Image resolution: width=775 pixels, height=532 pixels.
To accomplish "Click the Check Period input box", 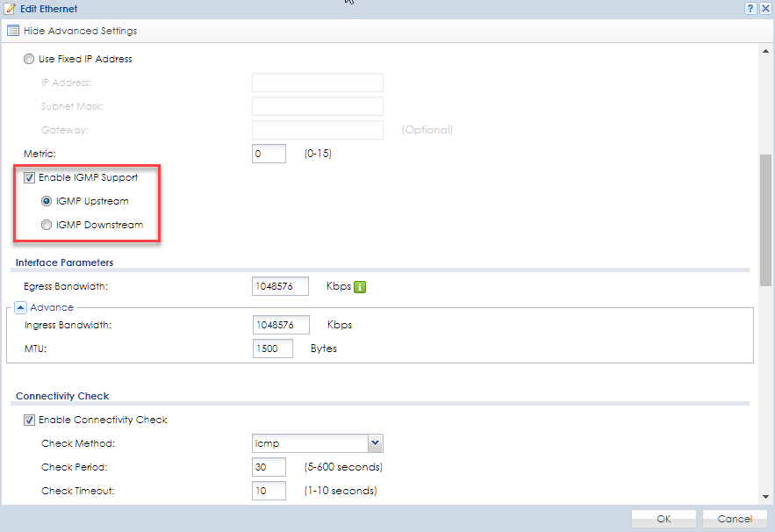I will coord(269,467).
